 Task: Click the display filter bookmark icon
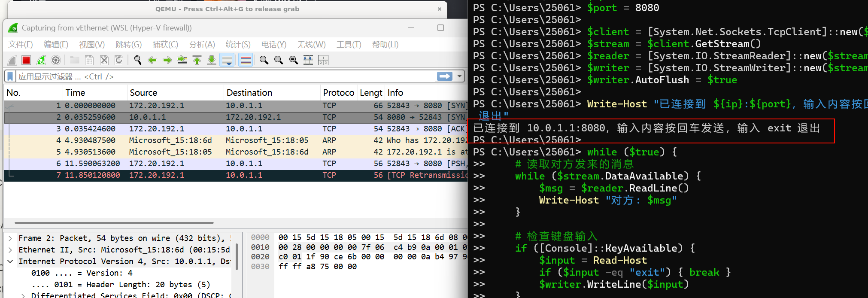click(x=10, y=76)
